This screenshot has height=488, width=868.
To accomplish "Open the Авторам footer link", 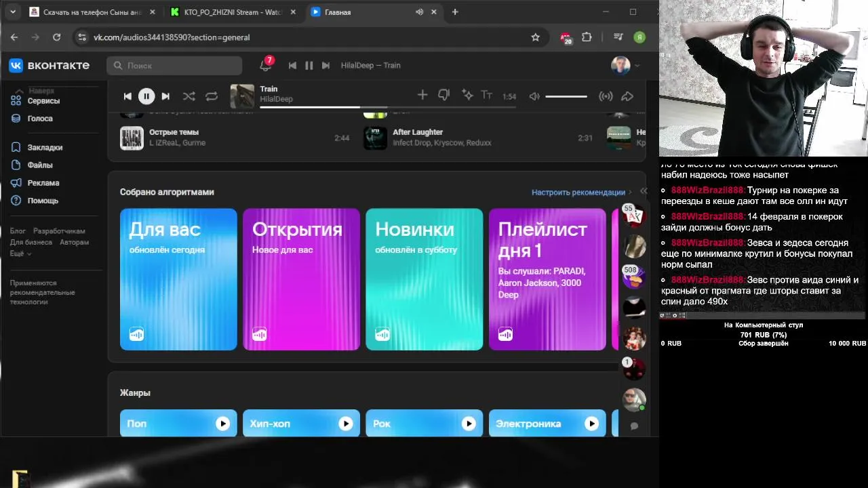I will pos(74,242).
